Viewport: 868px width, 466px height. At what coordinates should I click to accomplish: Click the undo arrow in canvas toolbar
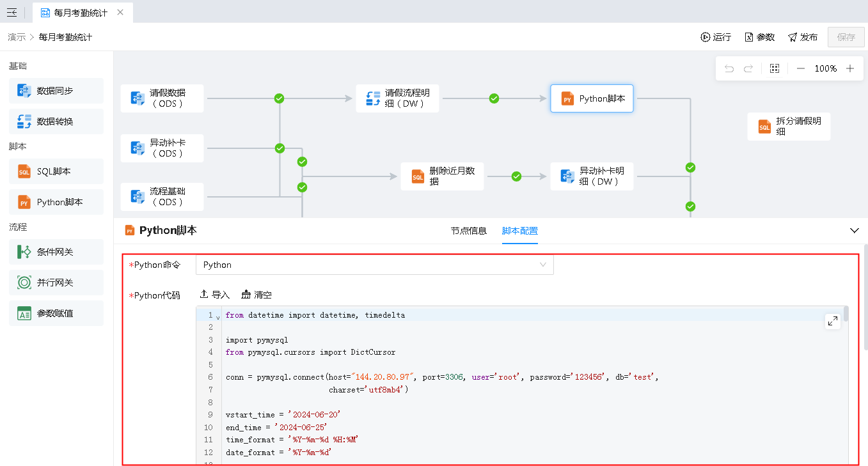[x=729, y=69]
